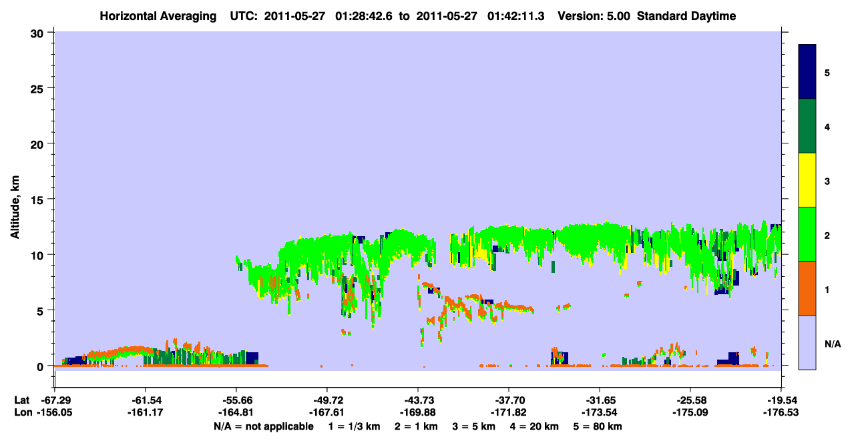Click the colorbar label 'N/A'
This screenshot has height=445, width=868.
tap(833, 344)
